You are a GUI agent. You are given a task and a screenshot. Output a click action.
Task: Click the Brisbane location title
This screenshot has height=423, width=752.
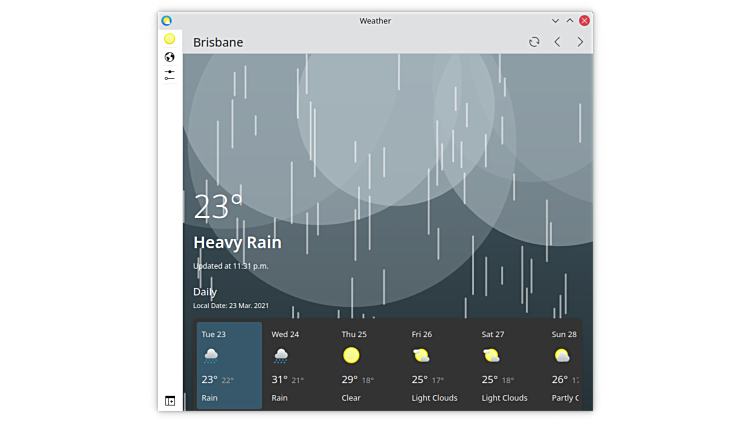click(x=218, y=42)
